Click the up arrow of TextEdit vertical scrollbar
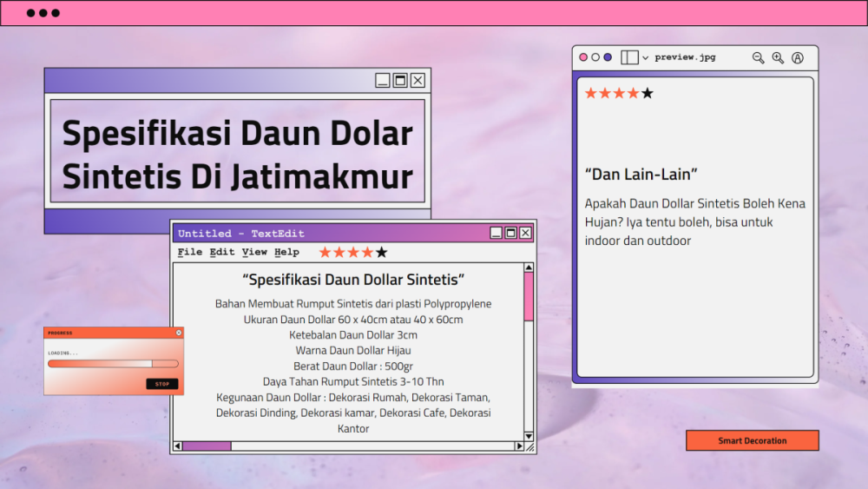868x489 pixels. pyautogui.click(x=529, y=268)
